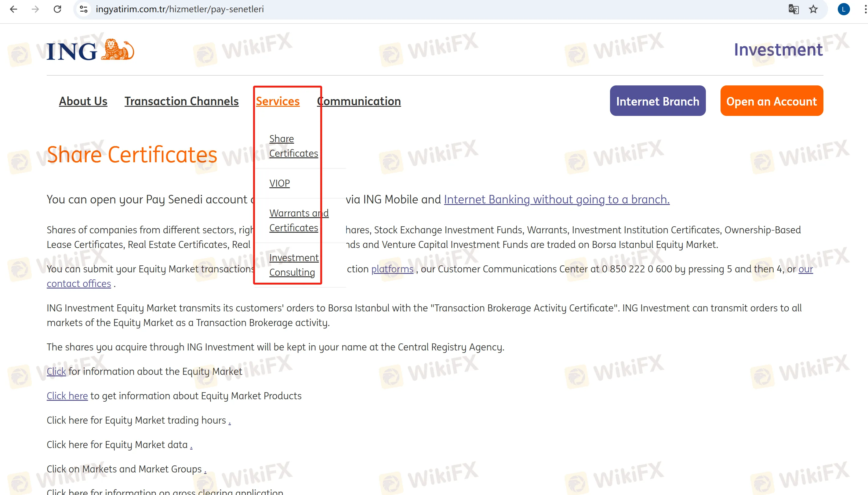Bookmark this page with star icon
The image size is (868, 495).
[813, 9]
